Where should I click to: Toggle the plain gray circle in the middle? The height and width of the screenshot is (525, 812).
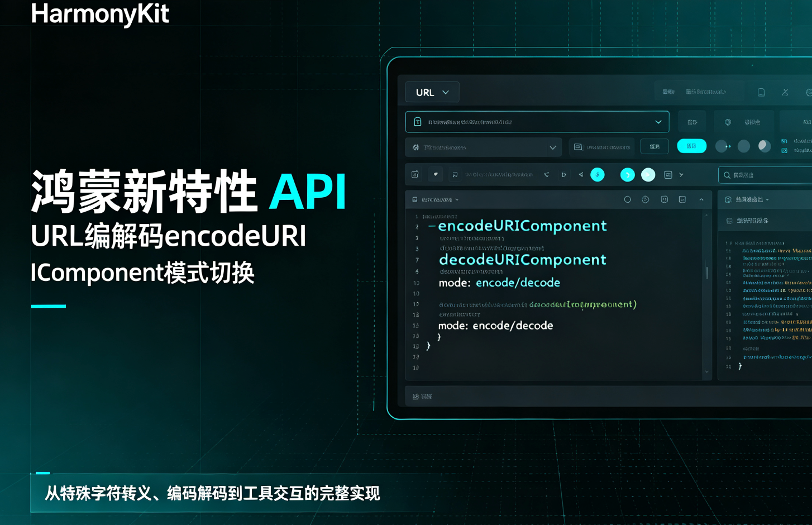tap(744, 146)
